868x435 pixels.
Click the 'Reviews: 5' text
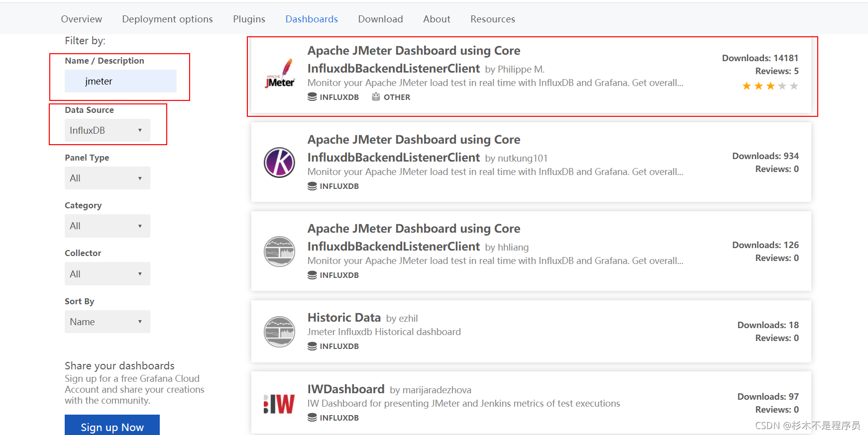(777, 71)
